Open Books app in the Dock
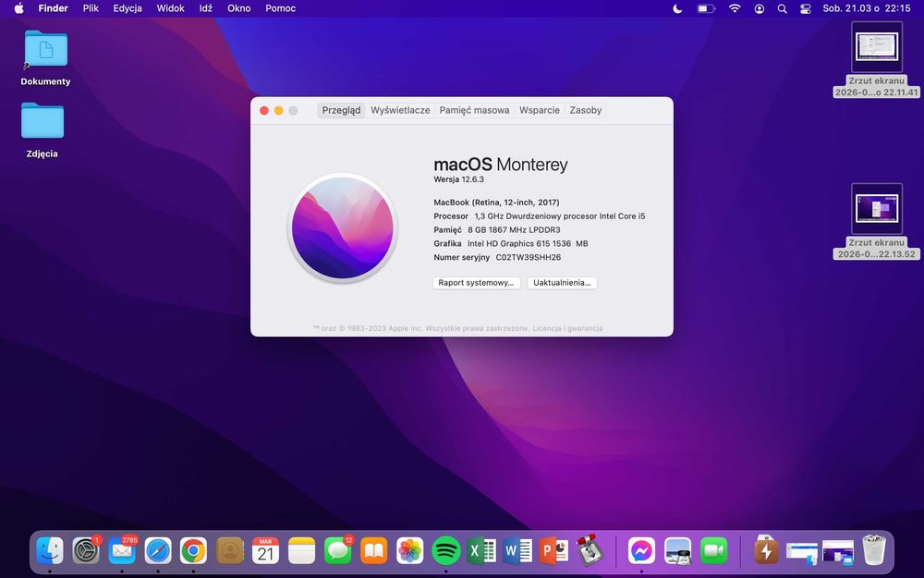This screenshot has width=924, height=578. pos(373,551)
